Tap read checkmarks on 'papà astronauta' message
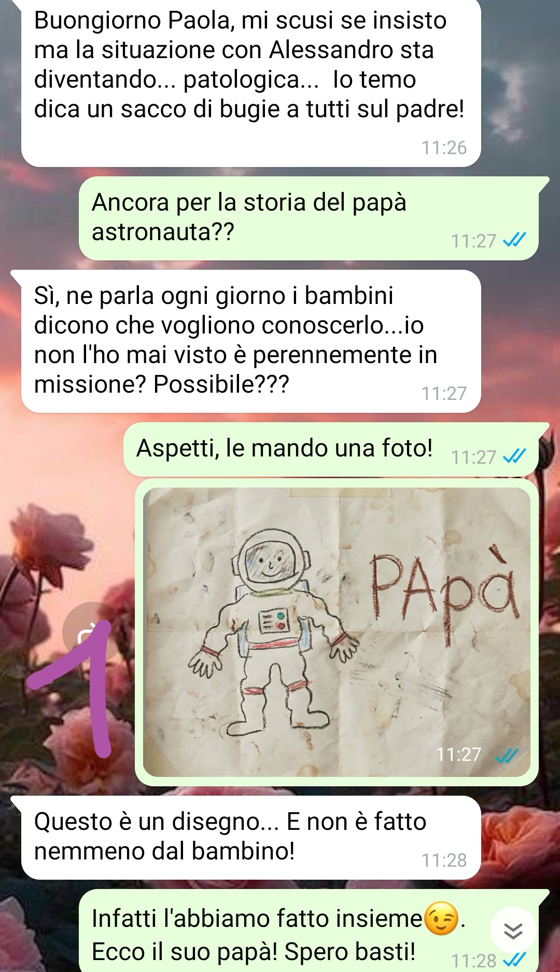 coord(515,240)
